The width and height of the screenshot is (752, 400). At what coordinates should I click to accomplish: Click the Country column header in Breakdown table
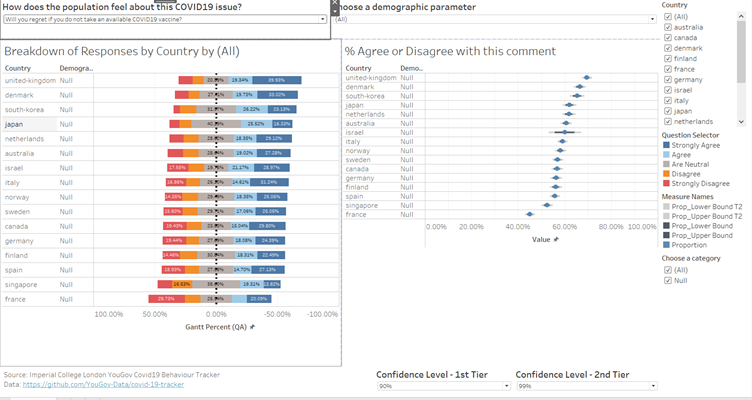[17, 68]
